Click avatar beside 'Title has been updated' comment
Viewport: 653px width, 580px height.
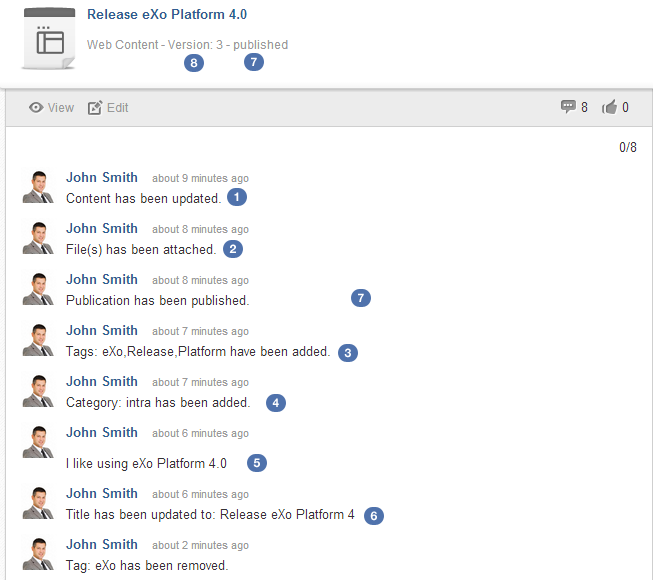(x=38, y=503)
